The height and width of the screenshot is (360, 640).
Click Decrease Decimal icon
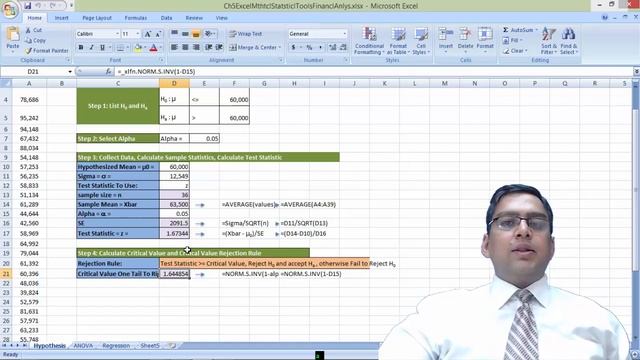point(343,48)
